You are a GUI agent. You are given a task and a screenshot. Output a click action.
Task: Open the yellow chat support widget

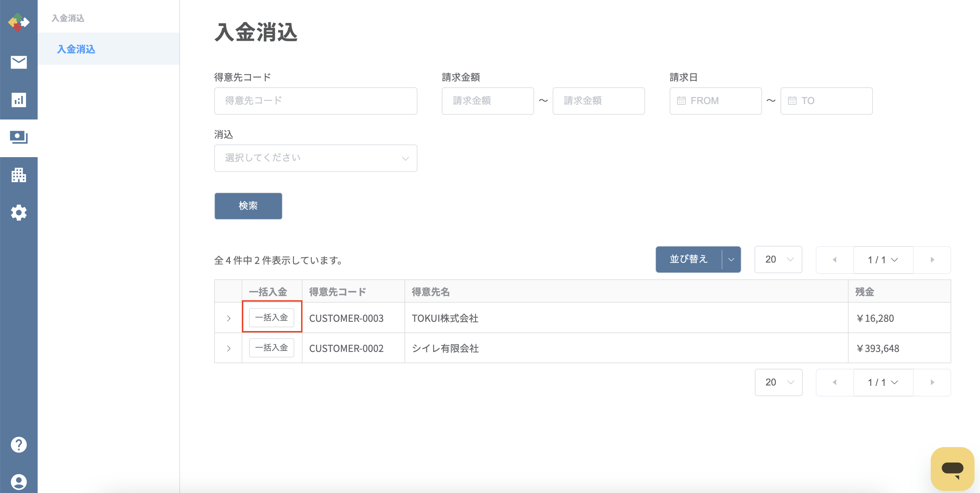click(x=952, y=469)
